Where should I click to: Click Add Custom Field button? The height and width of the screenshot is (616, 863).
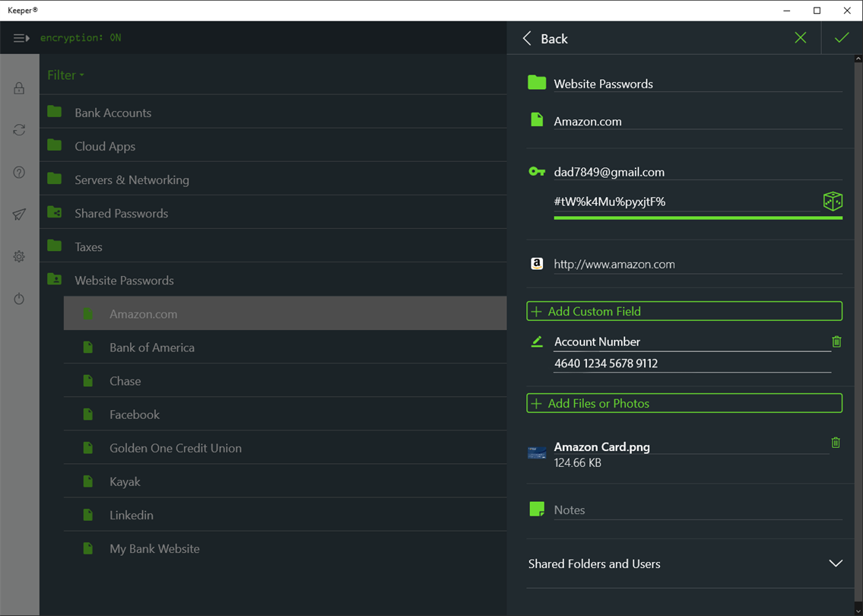pyautogui.click(x=684, y=311)
